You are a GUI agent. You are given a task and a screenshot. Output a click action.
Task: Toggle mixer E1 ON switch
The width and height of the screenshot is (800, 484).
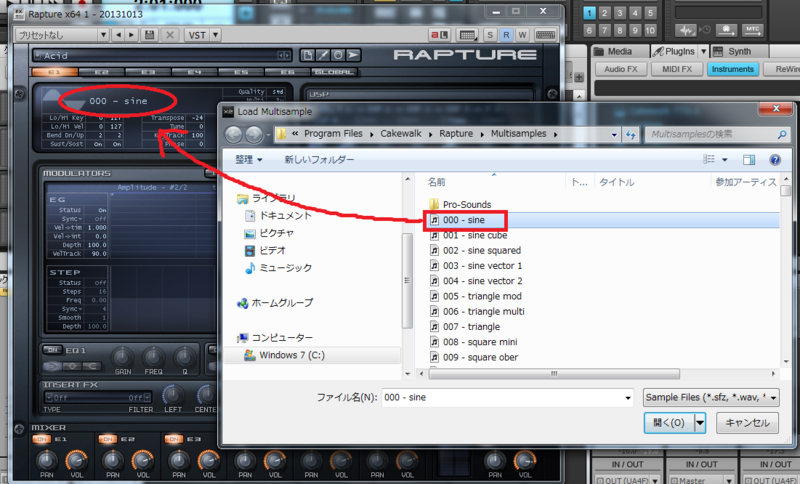pos(42,439)
